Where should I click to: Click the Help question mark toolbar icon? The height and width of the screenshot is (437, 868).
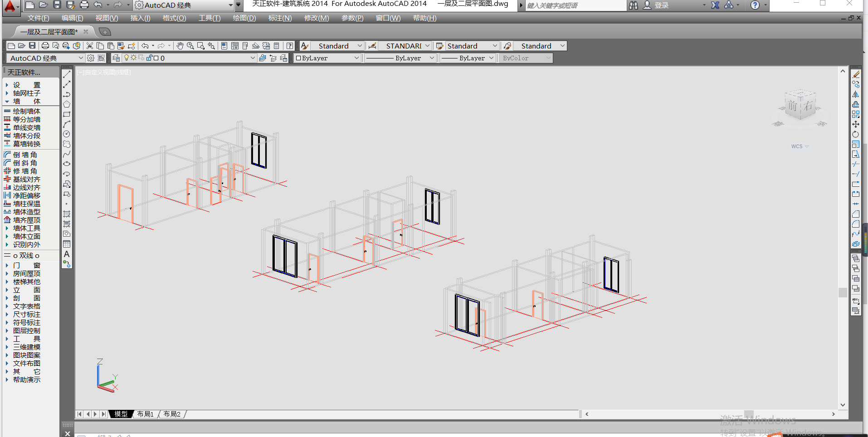point(289,46)
